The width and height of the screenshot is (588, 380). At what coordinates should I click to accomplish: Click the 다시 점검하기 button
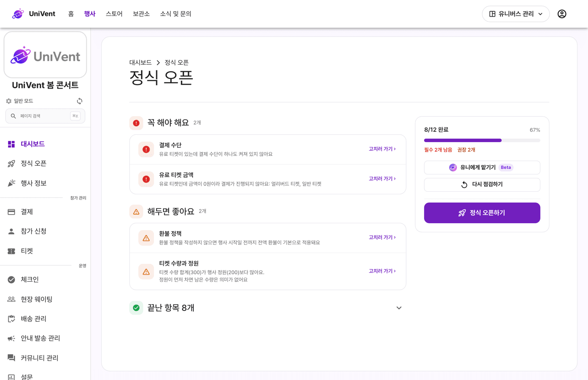(x=482, y=185)
